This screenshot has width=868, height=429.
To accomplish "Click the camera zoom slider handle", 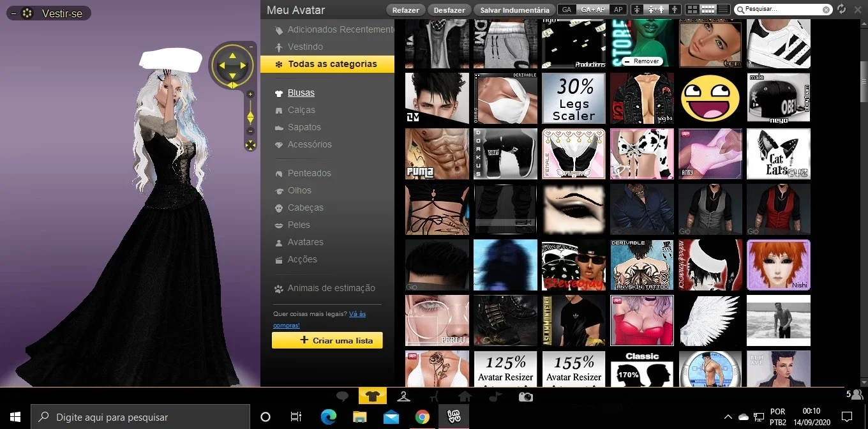I will (250, 117).
